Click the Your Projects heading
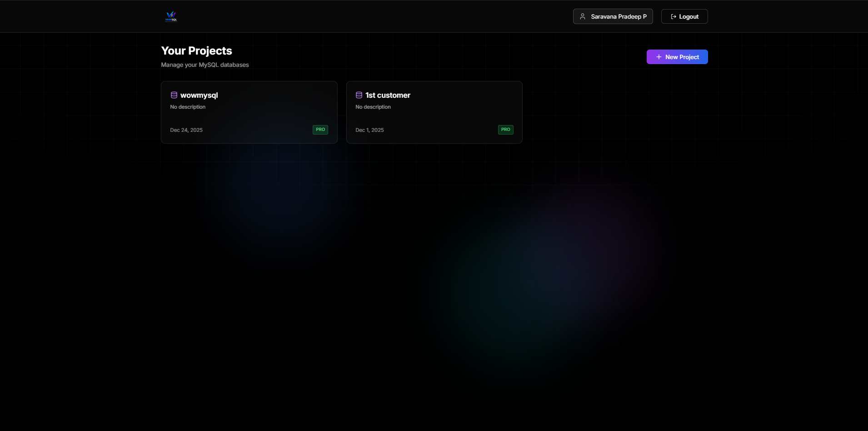 pyautogui.click(x=196, y=50)
